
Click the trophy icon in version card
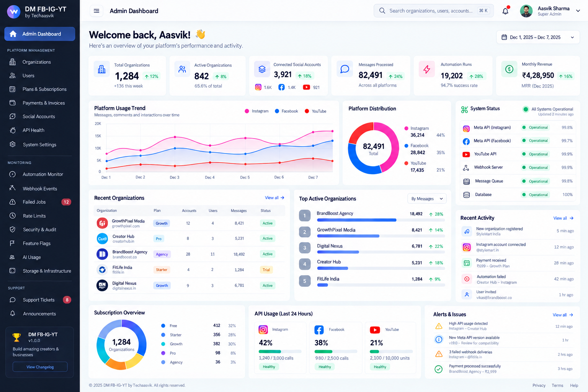[17, 338]
